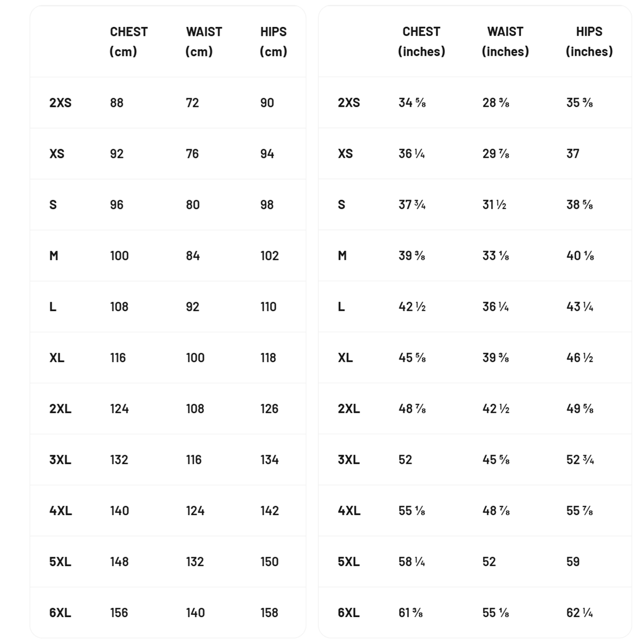Click the WAIST (inches) column header
Image resolution: width=644 pixels, height=644 pixels.
505,41
